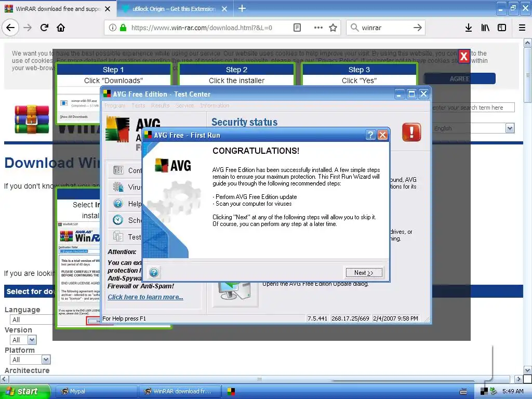Go back in the browser

pyautogui.click(x=10, y=28)
